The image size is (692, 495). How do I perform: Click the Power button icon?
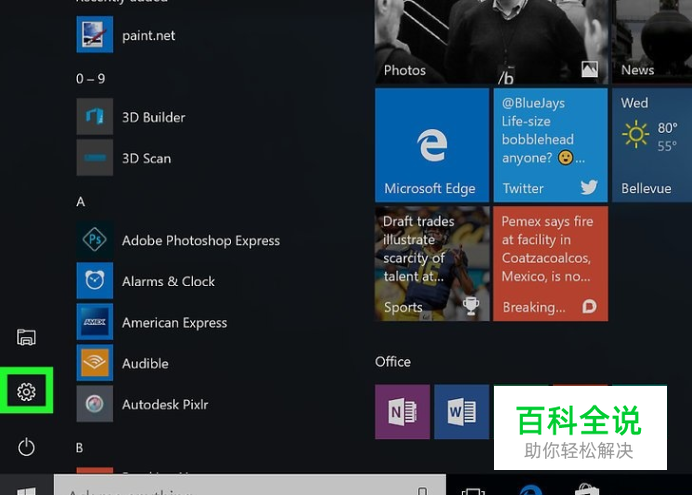tap(26, 447)
